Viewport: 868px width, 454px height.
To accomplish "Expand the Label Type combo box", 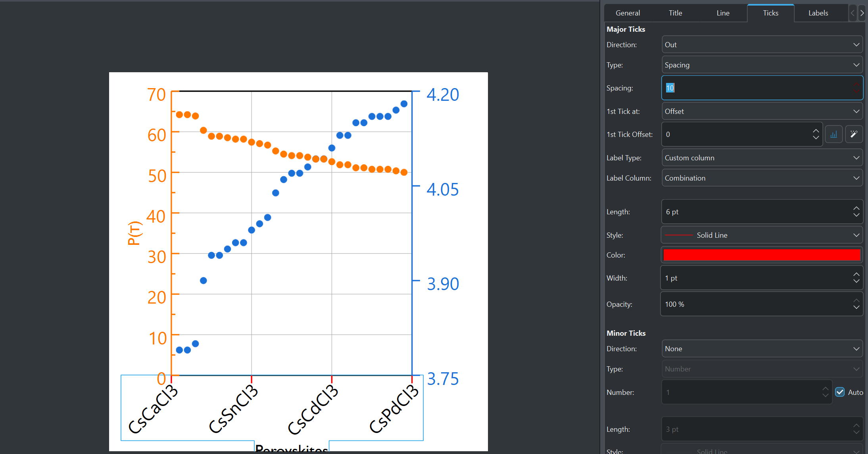I will tap(762, 158).
